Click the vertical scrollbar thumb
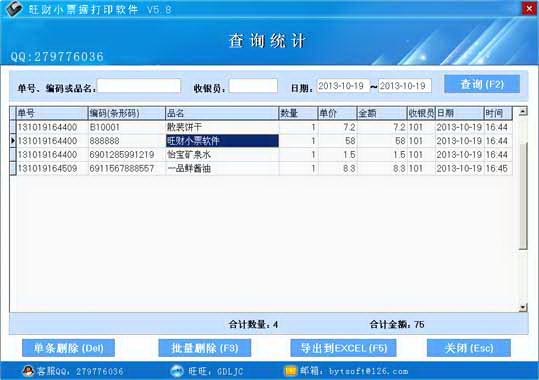Image resolution: width=539 pixels, height=380 pixels. (x=523, y=196)
